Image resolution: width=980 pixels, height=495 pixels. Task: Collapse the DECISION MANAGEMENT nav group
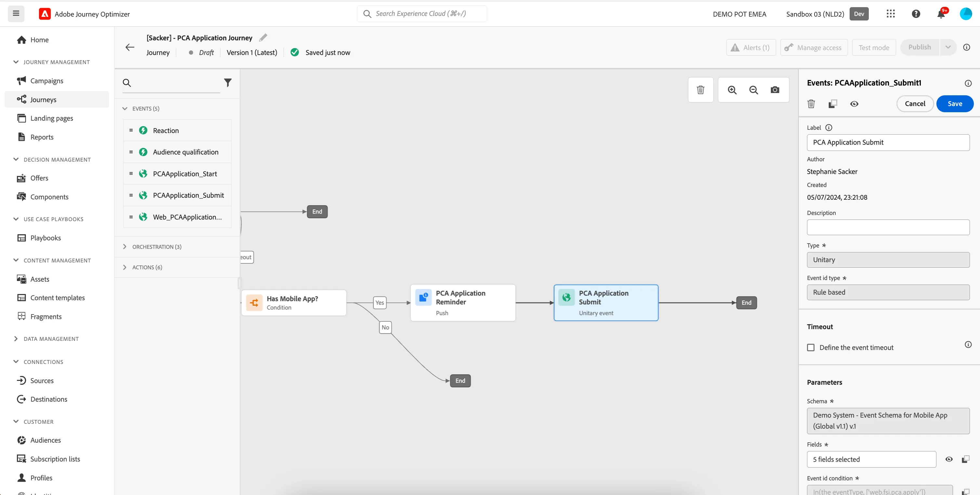tap(16, 159)
